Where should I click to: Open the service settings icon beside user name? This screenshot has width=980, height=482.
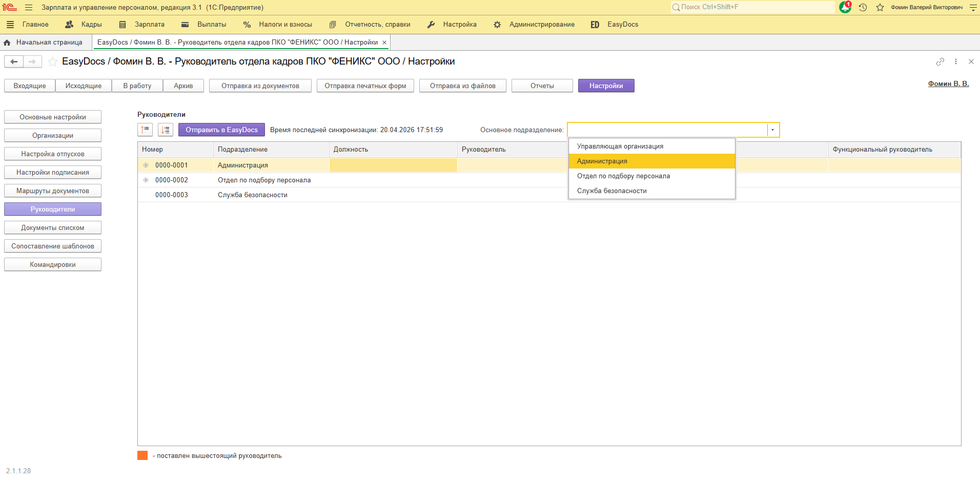click(x=973, y=8)
